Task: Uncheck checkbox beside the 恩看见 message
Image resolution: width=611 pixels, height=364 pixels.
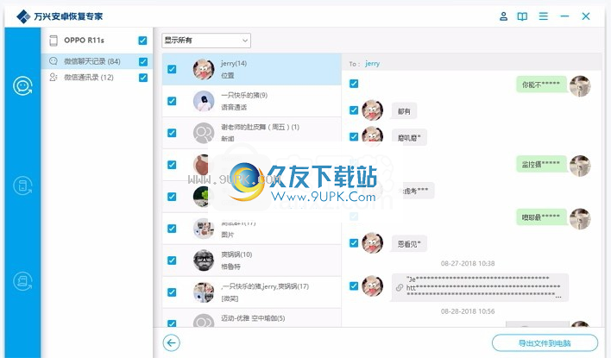Action: (x=354, y=243)
